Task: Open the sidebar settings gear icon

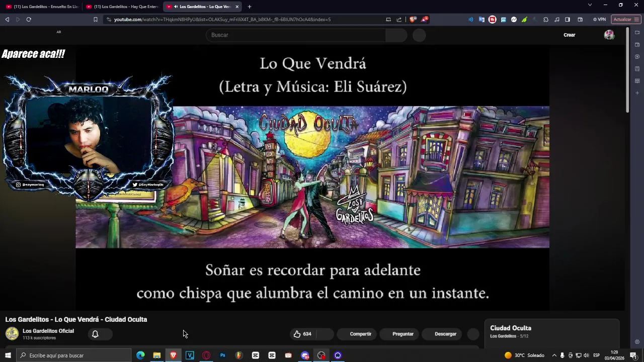Action: [x=637, y=342]
